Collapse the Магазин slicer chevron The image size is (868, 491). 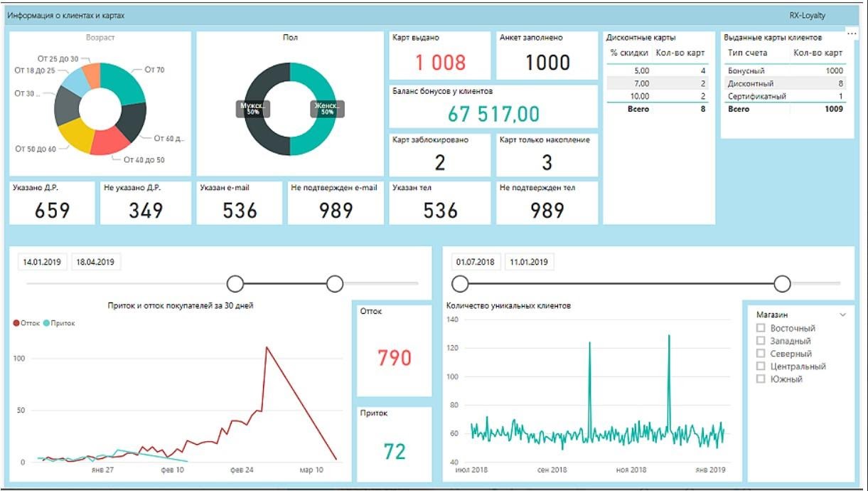pos(842,314)
